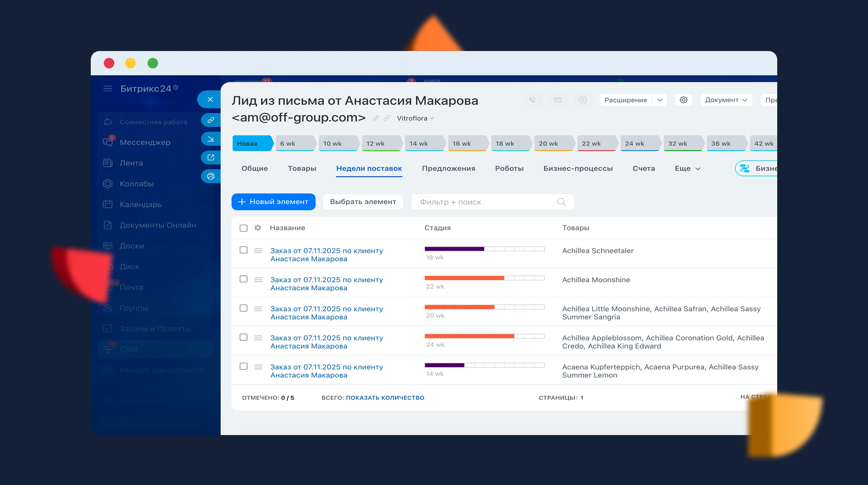Image resolution: width=868 pixels, height=485 pixels.
Task: Click ПОКАЗАТЬ КОЛИЧЕСТВО link
Action: pyautogui.click(x=385, y=397)
